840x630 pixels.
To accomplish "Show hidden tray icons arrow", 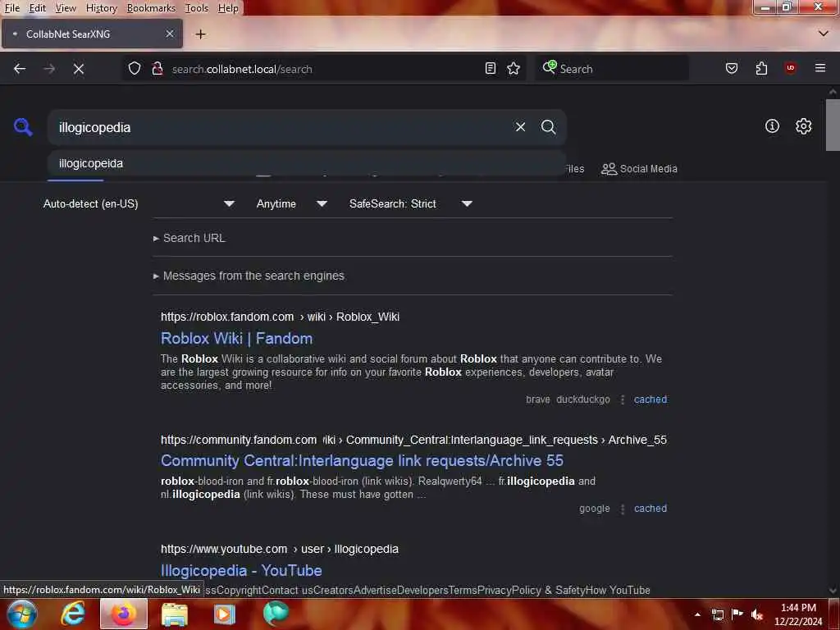I will point(697,614).
